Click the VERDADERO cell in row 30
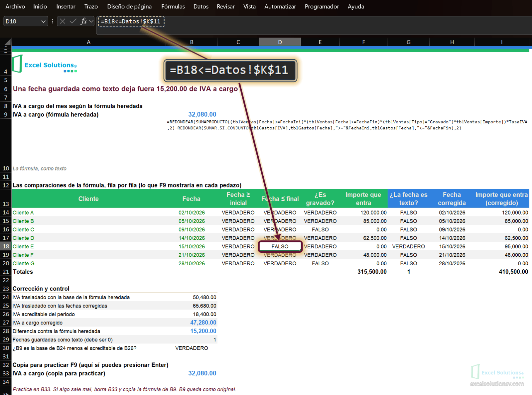This screenshot has height=395, width=532. [x=192, y=348]
